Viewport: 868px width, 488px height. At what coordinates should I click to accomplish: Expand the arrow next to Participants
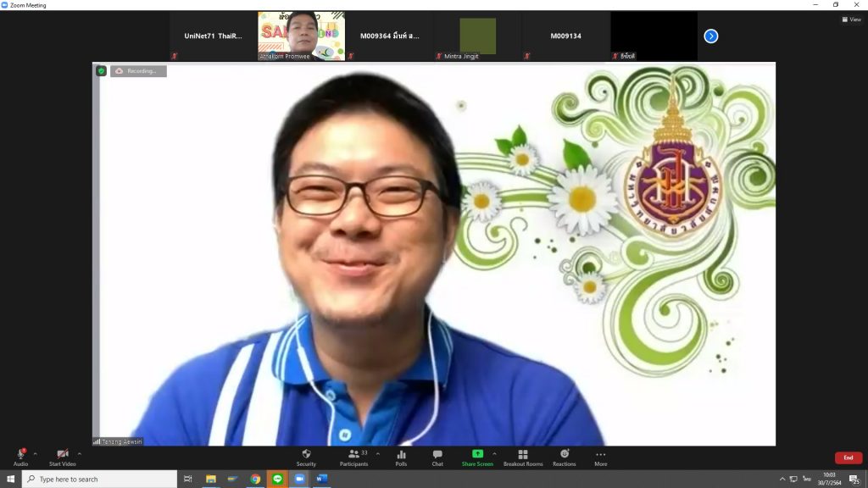pyautogui.click(x=378, y=454)
